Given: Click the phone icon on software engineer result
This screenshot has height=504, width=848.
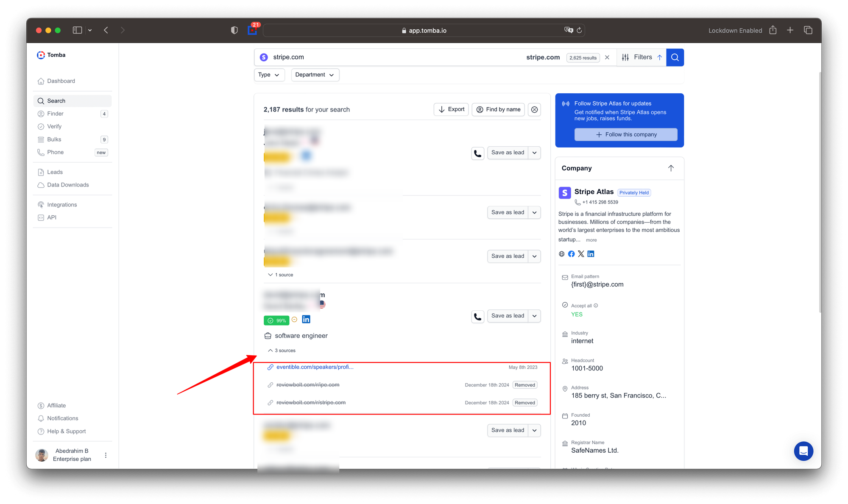Looking at the screenshot, I should (x=477, y=316).
